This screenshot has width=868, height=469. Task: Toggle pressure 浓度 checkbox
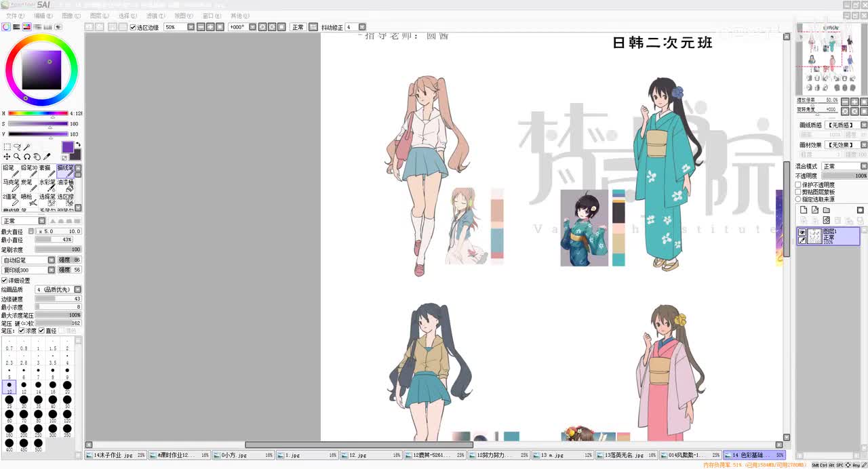point(22,331)
